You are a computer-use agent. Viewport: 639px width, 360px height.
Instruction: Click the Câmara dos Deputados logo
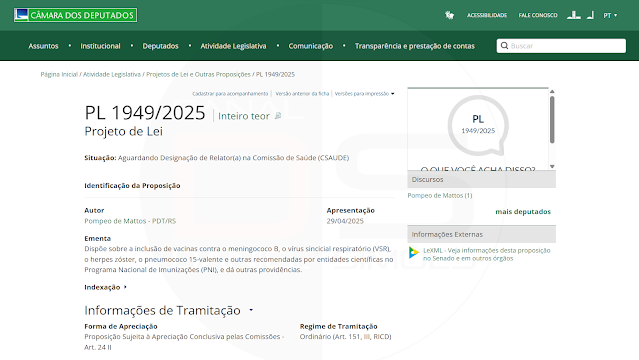point(75,15)
